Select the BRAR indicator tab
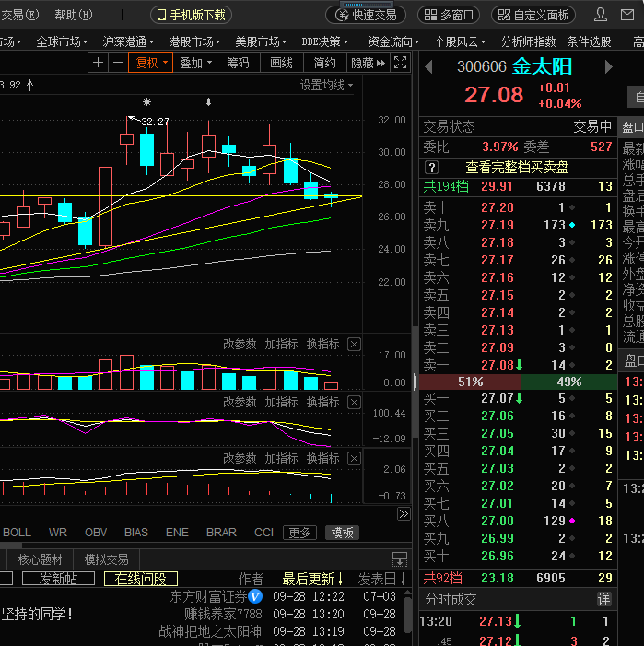This screenshot has height=646, width=644. (221, 533)
